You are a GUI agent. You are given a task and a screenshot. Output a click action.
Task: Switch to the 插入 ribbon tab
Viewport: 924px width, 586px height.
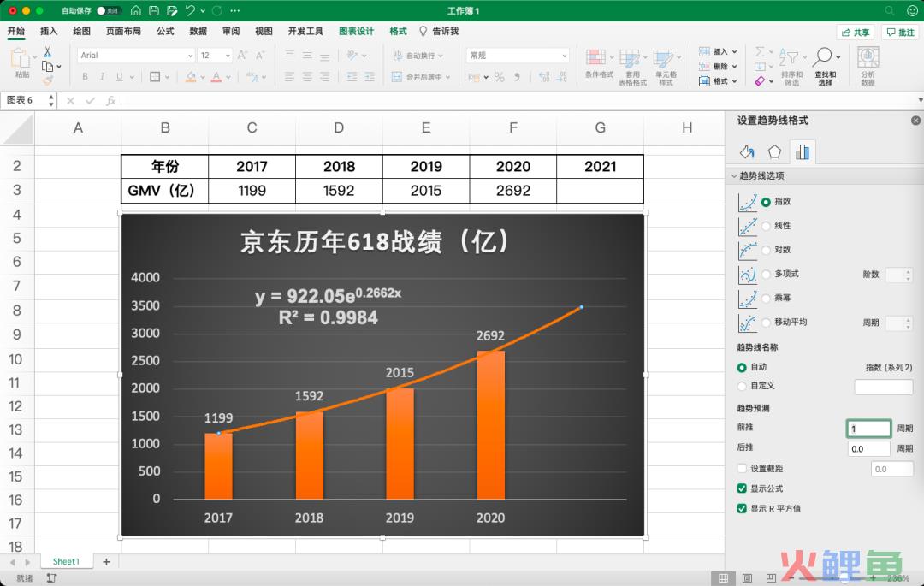[x=49, y=31]
